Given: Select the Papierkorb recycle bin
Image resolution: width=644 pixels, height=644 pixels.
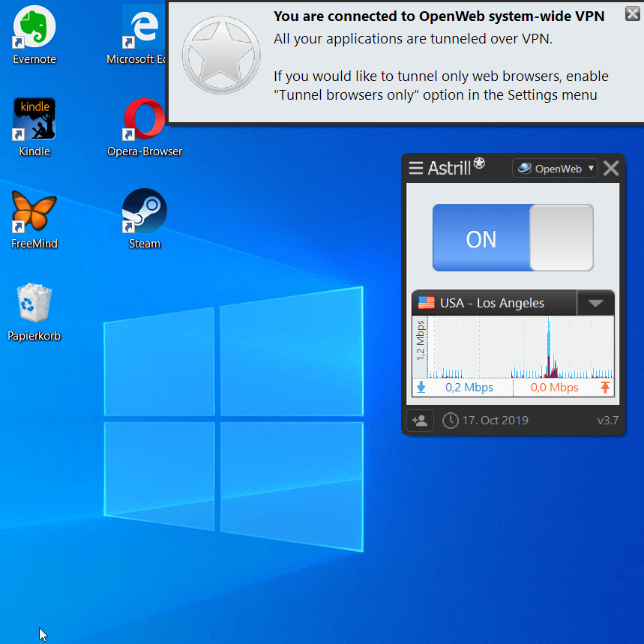Looking at the screenshot, I should point(34,312).
